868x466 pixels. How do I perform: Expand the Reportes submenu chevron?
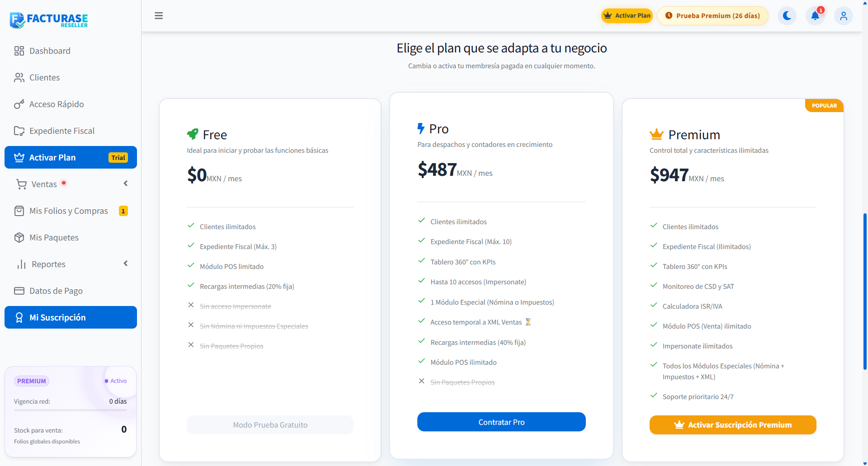126,264
